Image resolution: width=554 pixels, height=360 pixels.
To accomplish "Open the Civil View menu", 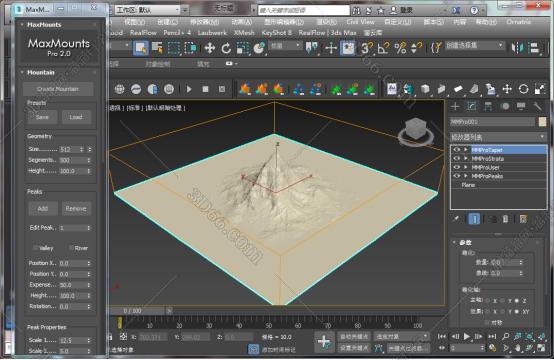I will (360, 22).
